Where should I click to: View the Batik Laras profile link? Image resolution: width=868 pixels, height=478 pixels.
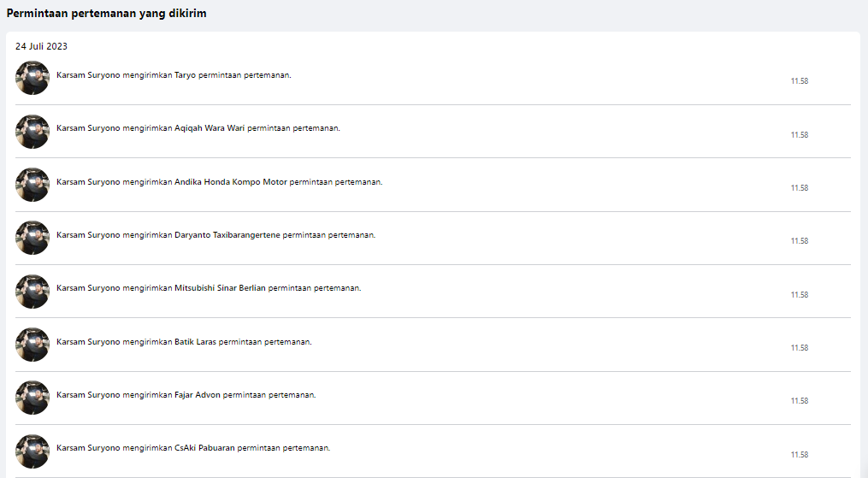tap(195, 341)
